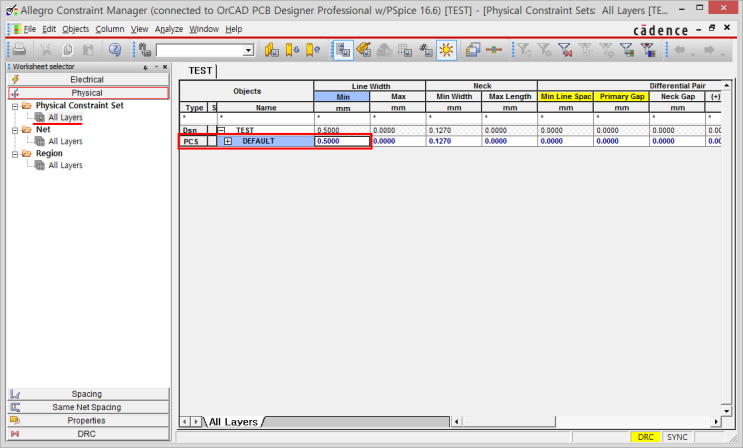Click the fourth greyed funnel filter icon
Image resolution: width=743 pixels, height=448 pixels.
pos(586,50)
